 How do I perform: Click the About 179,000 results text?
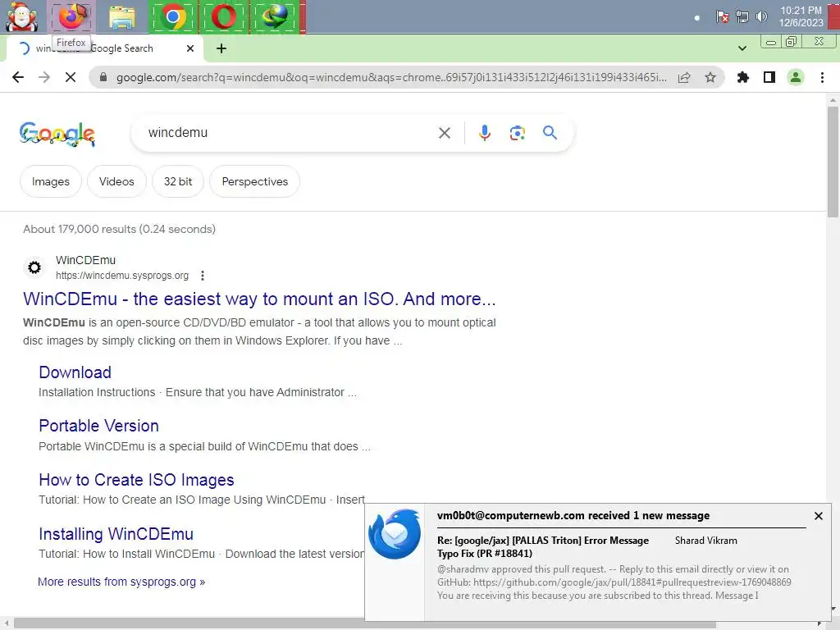click(120, 230)
